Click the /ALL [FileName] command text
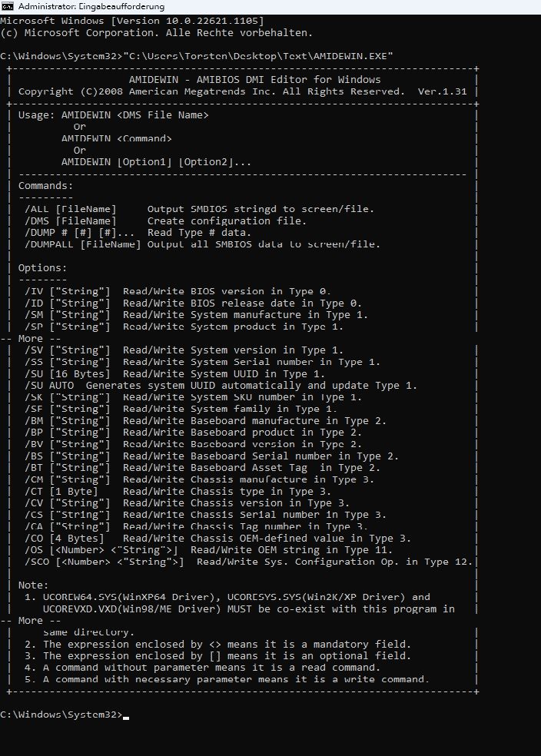 click(70, 209)
